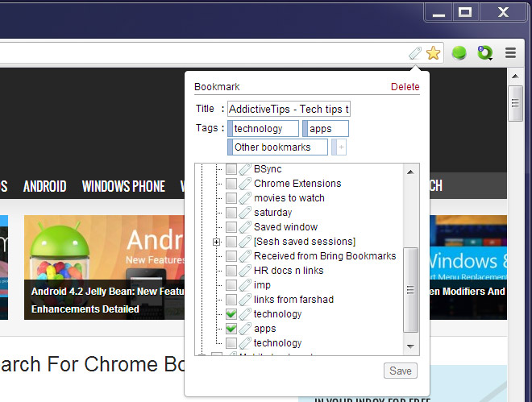Screen dimensions: 532x402
Task: Open the Windows 8 article thumbnail
Action: pyautogui.click(x=468, y=267)
